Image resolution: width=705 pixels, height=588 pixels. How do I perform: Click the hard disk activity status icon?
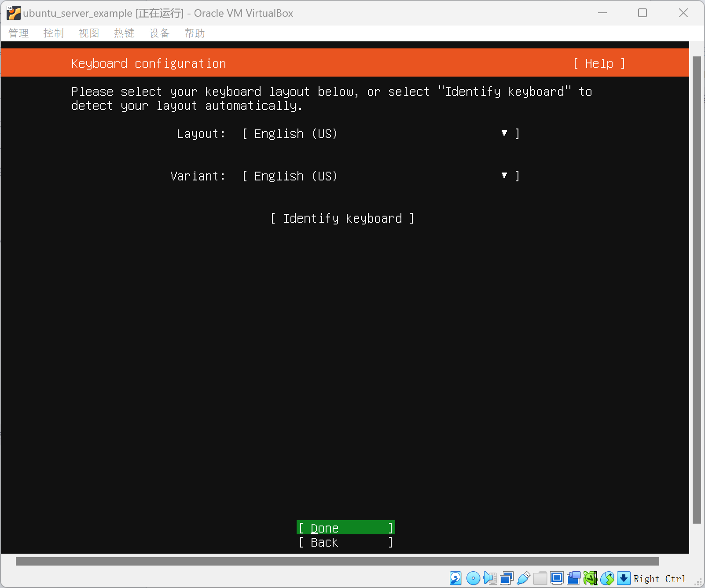(455, 578)
